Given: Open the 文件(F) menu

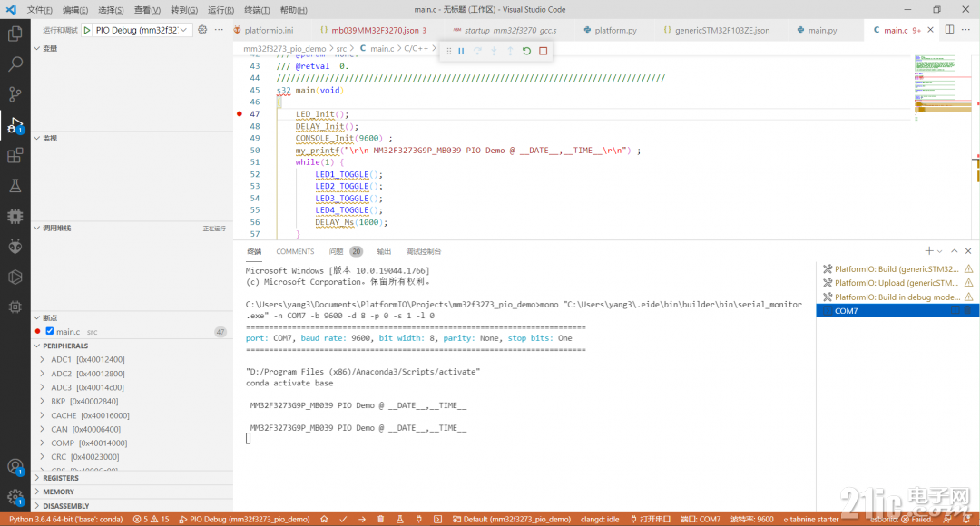Looking at the screenshot, I should coord(39,10).
